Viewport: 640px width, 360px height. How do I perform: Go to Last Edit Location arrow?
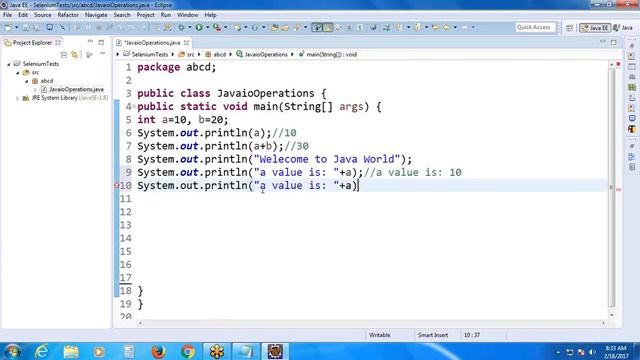(x=436, y=27)
